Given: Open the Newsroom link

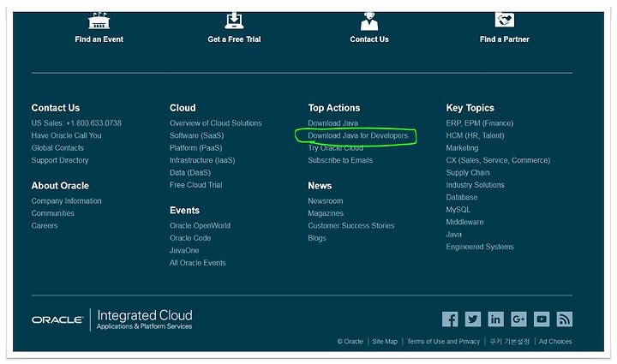Looking at the screenshot, I should 326,201.
